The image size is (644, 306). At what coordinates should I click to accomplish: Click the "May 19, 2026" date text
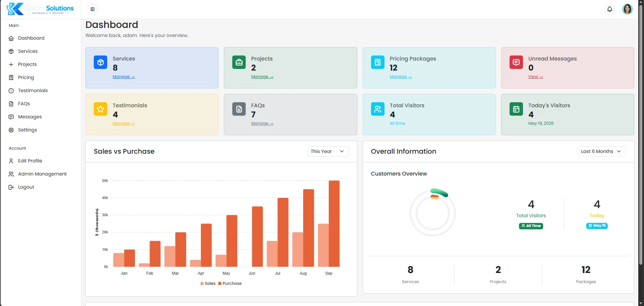click(541, 123)
